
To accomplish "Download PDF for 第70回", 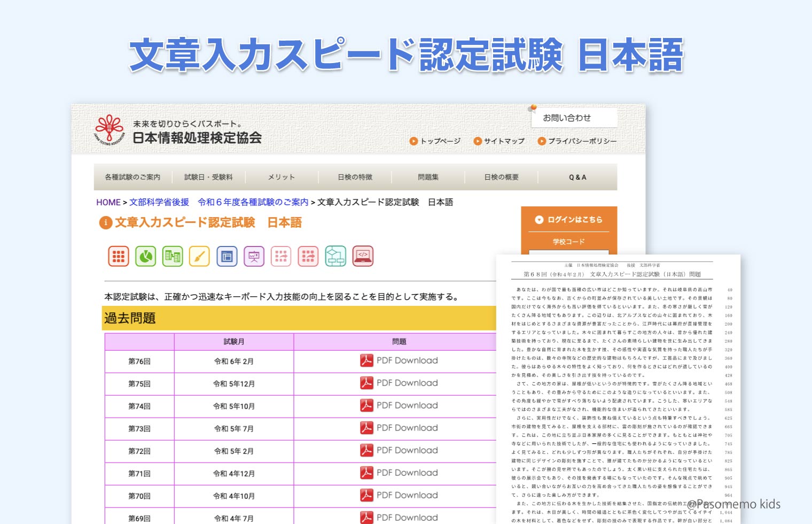I will [399, 495].
